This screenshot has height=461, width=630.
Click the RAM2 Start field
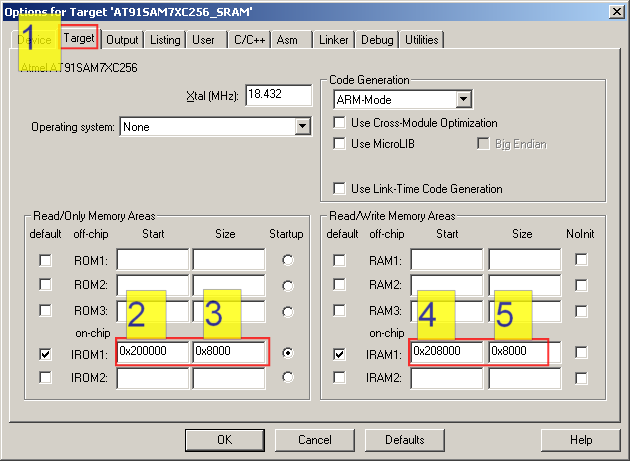click(x=447, y=284)
